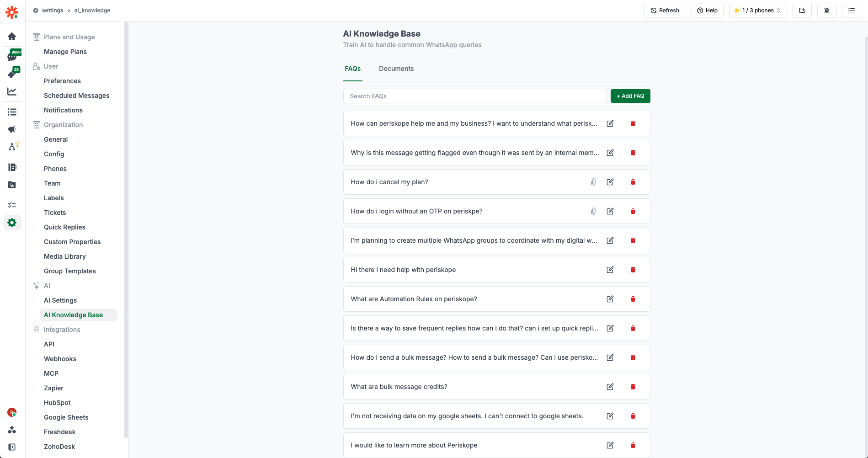Open the ZohoDesk integration page
This screenshot has width=868, height=458.
59,447
